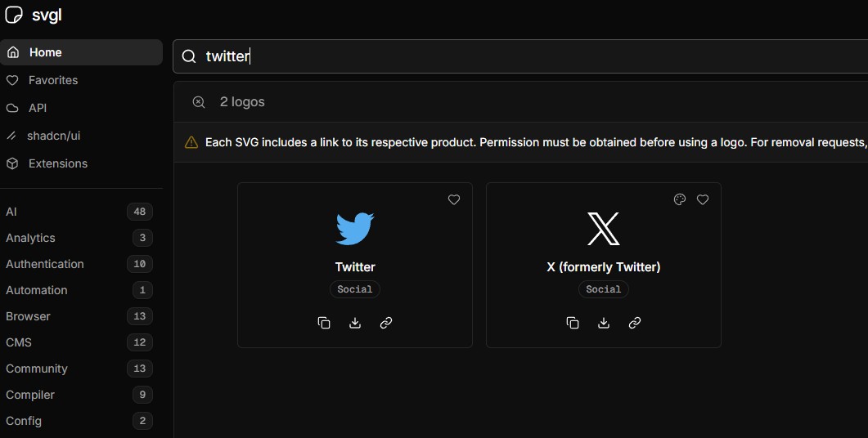
Task: Favorite the Twitter logo with heart
Action: pyautogui.click(x=454, y=199)
